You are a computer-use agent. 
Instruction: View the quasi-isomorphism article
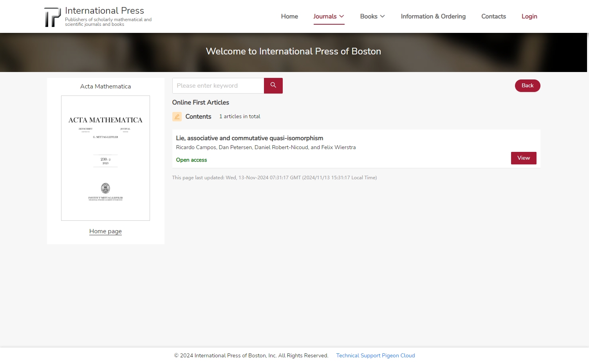click(x=524, y=158)
